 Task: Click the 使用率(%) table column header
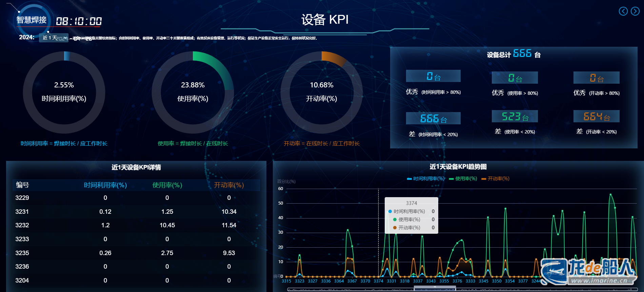[167, 185]
